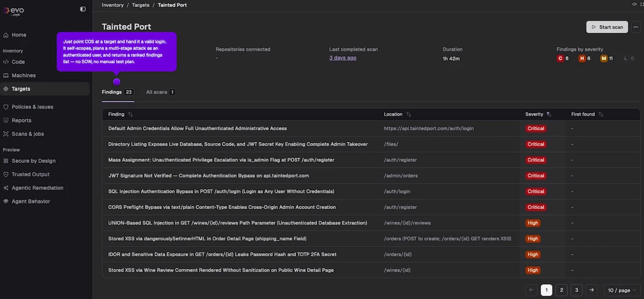Collapse the sidebar with the panel toggle icon
The image size is (644, 299).
click(x=83, y=9)
